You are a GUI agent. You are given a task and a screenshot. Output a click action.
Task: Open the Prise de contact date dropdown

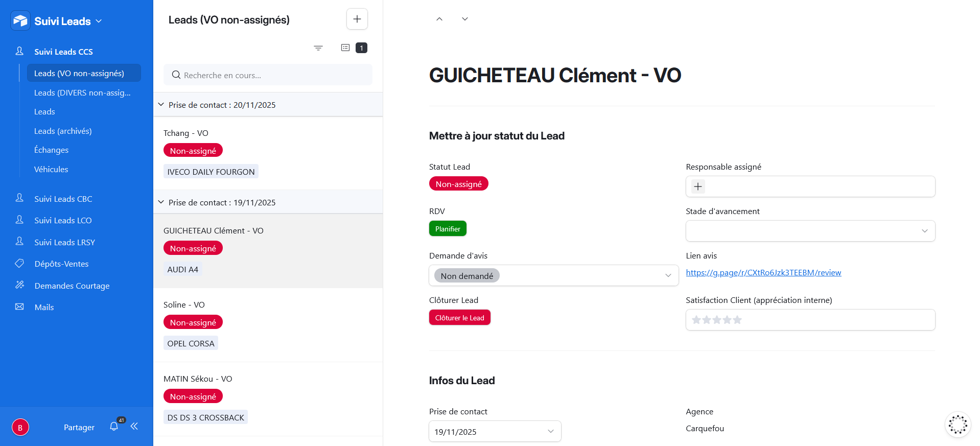click(495, 431)
